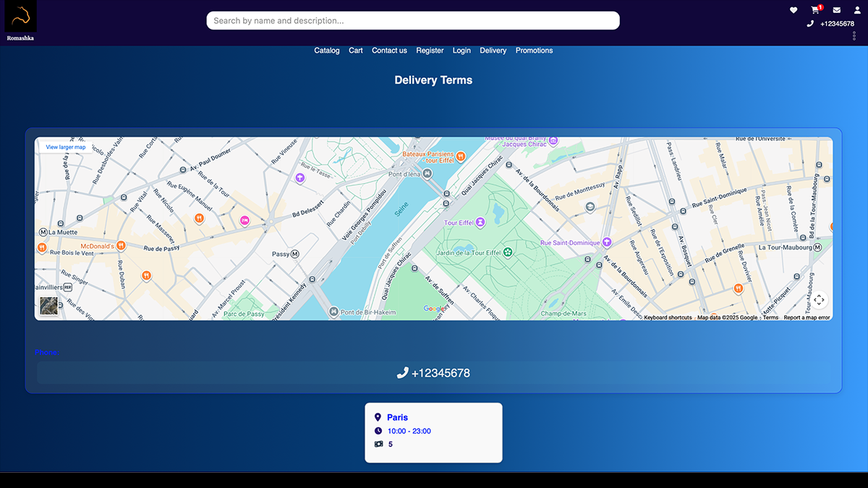Click the Champ-de-Mars label on map

(562, 314)
